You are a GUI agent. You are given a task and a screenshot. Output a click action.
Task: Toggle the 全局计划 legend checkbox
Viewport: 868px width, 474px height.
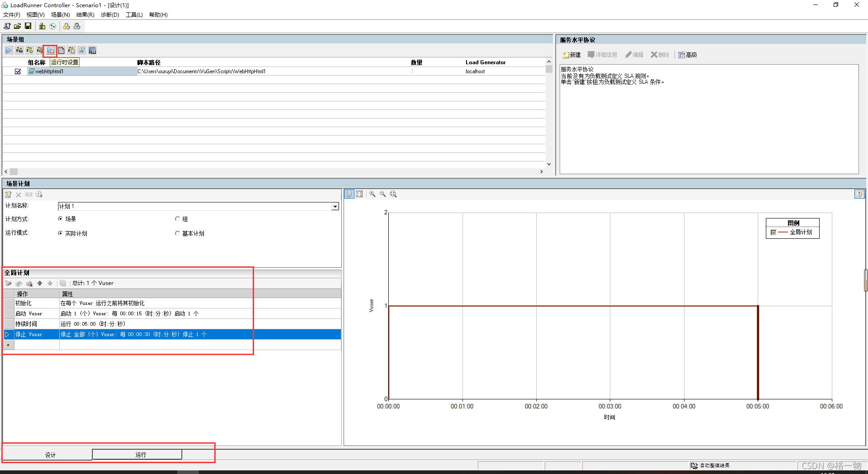(x=774, y=232)
